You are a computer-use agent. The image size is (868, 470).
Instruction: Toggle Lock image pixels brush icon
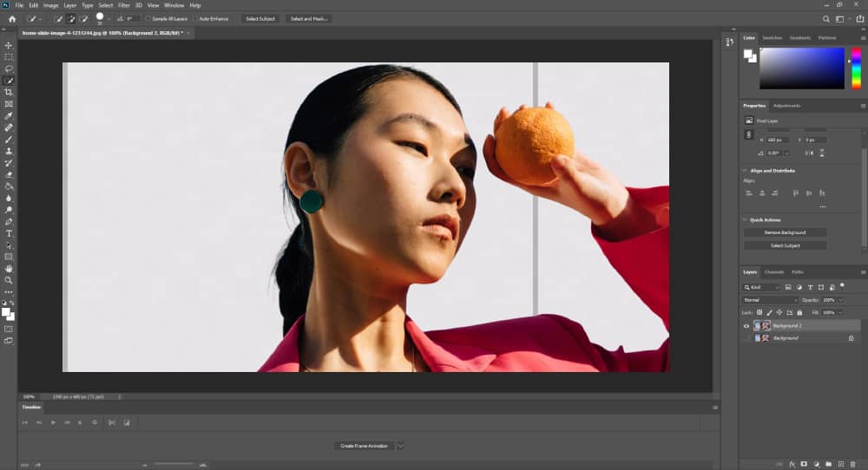coord(769,312)
